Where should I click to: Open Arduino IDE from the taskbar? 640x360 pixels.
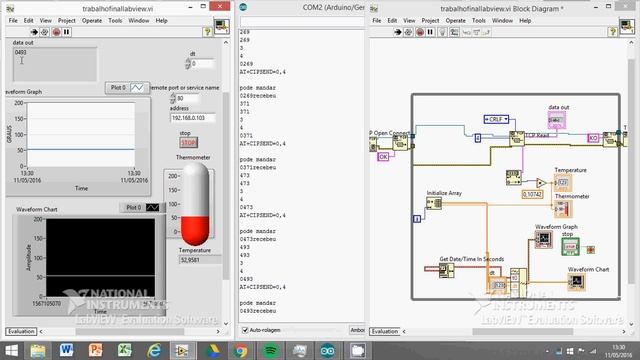(x=328, y=351)
